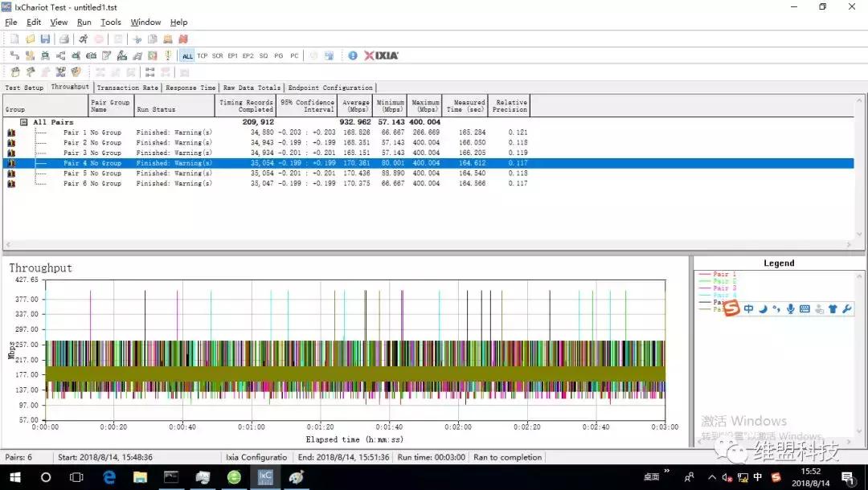The width and height of the screenshot is (868, 490).
Task: Click the Save test icon
Action: 45,39
